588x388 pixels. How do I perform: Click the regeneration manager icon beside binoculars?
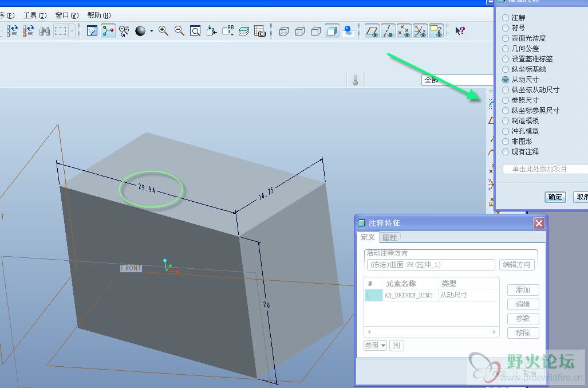(x=29, y=31)
